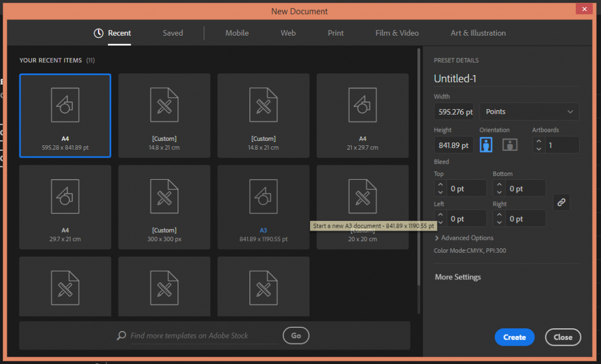Screen dimensions: 601x364
Task: Select the A4 29.7 x 21 cm preset
Action: (65, 207)
